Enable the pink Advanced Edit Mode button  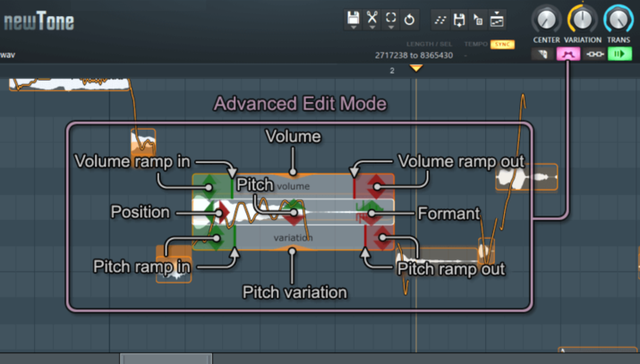[568, 54]
